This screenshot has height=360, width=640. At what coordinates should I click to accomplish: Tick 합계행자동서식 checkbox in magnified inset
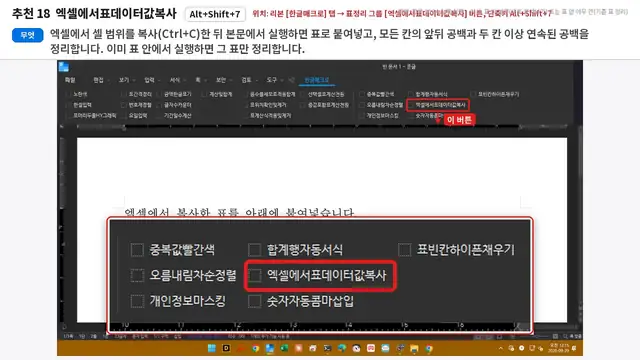click(255, 250)
